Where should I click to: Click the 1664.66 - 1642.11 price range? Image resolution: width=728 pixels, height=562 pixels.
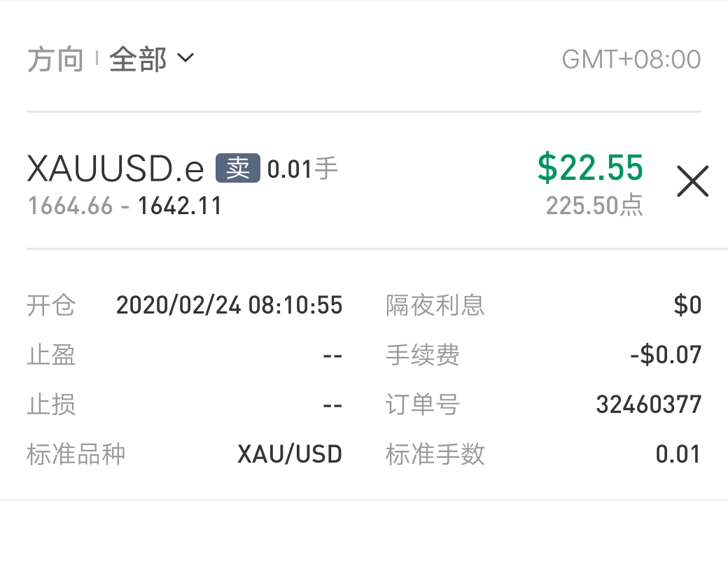point(125,206)
